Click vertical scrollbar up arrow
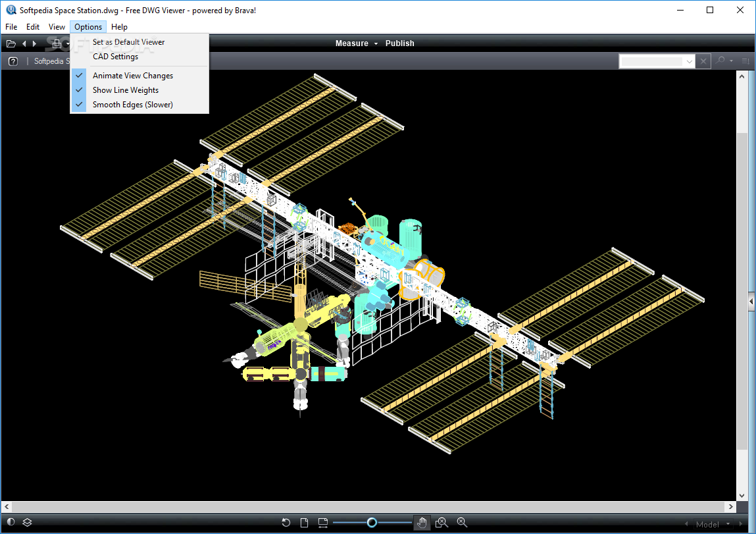Screen dimensions: 756x534 click(742, 76)
